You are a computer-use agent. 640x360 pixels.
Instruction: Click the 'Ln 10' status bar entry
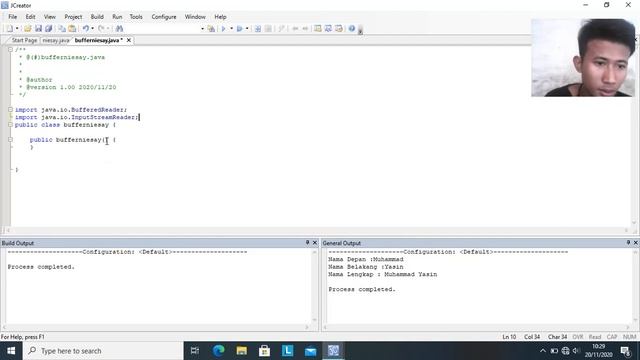[x=509, y=337]
